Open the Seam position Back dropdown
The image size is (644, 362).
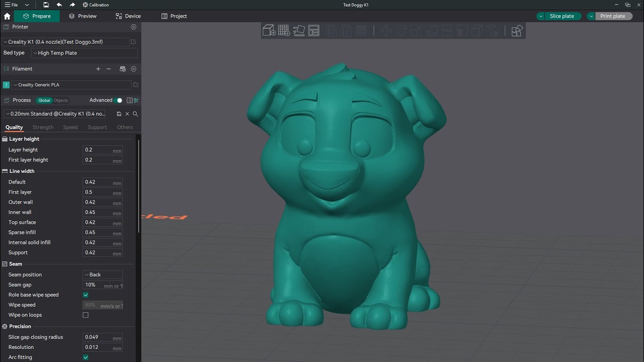tap(103, 275)
